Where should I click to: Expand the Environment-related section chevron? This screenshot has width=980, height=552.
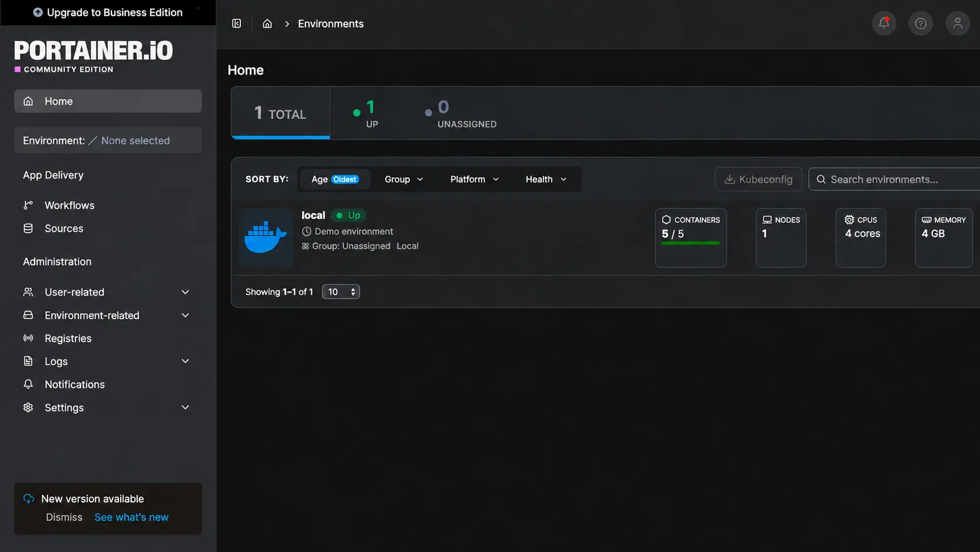point(185,315)
